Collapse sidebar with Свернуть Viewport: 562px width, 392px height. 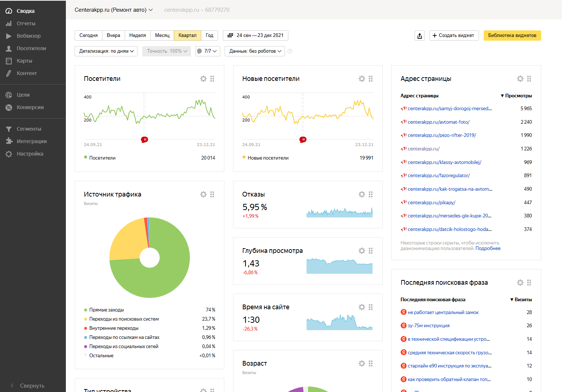pyautogui.click(x=27, y=386)
